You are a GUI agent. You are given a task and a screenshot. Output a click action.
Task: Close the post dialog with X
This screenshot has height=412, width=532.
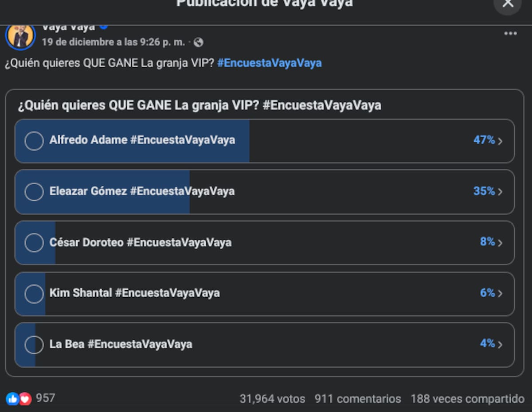coord(508,4)
